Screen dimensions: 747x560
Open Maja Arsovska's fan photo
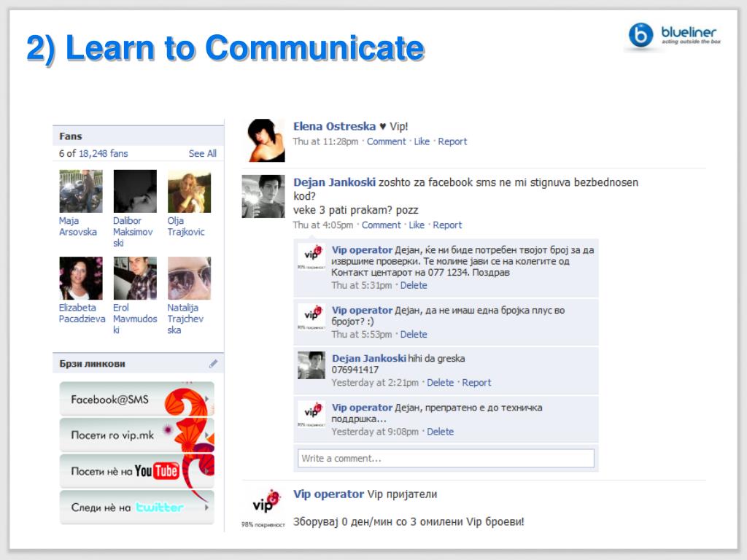[x=80, y=192]
